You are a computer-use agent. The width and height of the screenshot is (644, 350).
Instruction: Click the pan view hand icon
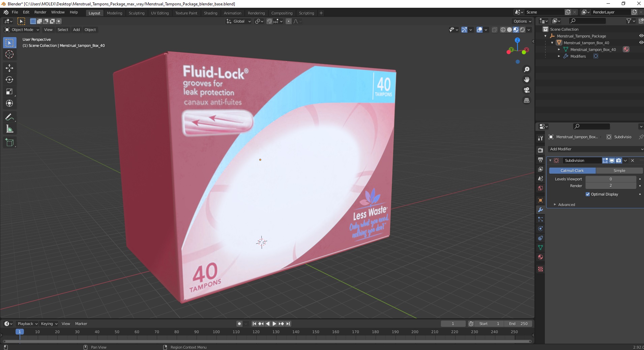click(527, 80)
